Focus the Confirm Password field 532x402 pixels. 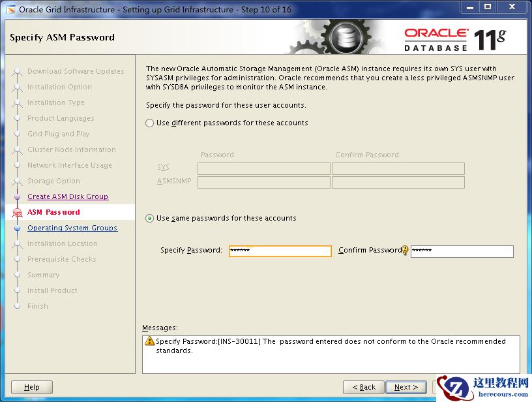[462, 251]
